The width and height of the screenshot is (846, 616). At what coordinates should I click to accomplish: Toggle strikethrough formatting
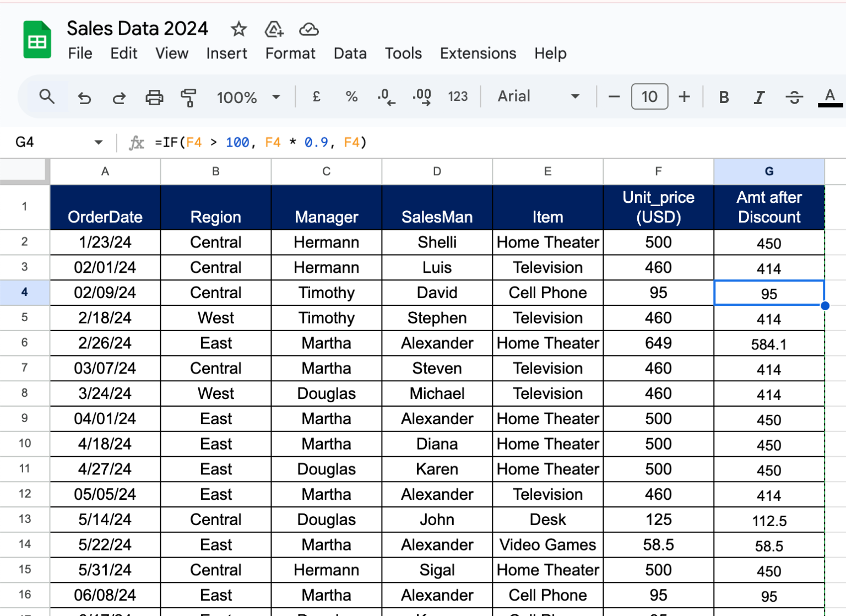point(794,97)
